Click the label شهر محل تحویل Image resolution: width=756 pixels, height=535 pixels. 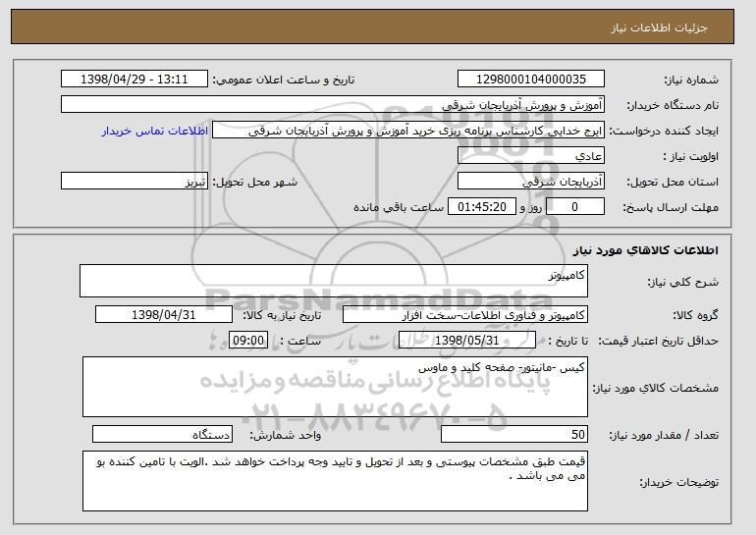pos(255,183)
